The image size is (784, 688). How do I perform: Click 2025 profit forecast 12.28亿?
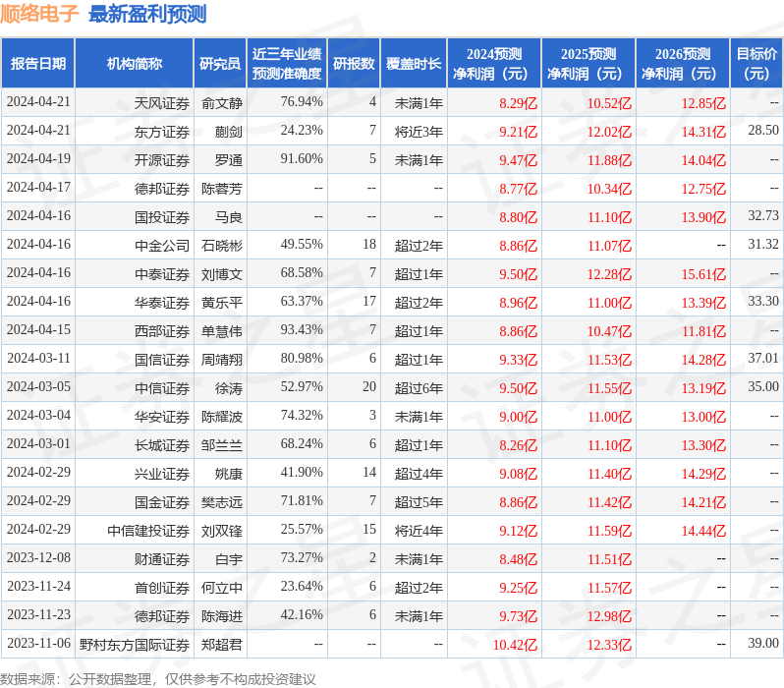point(609,274)
